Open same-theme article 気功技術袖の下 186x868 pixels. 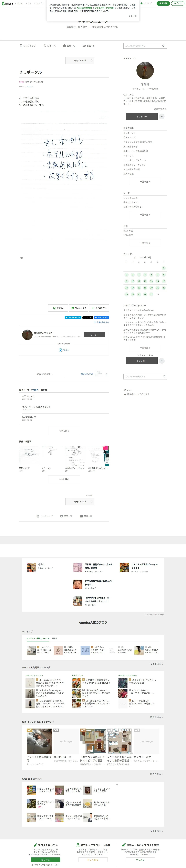29,418
